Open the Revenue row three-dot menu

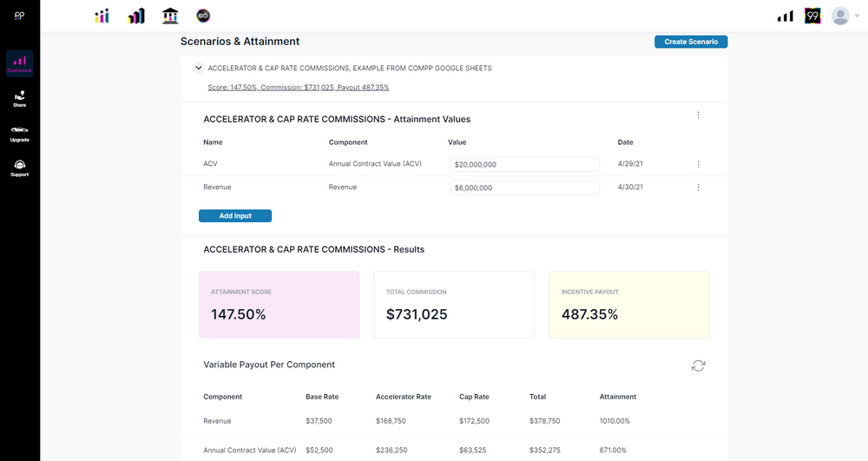(698, 188)
